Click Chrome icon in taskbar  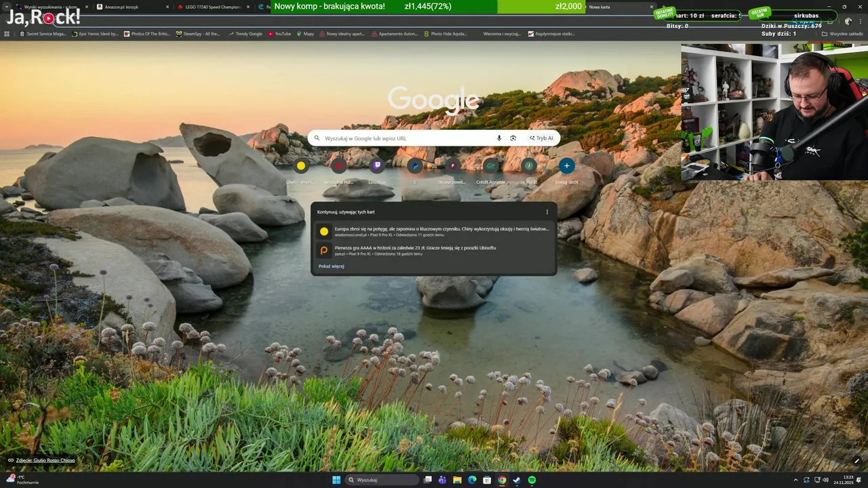pos(502,480)
